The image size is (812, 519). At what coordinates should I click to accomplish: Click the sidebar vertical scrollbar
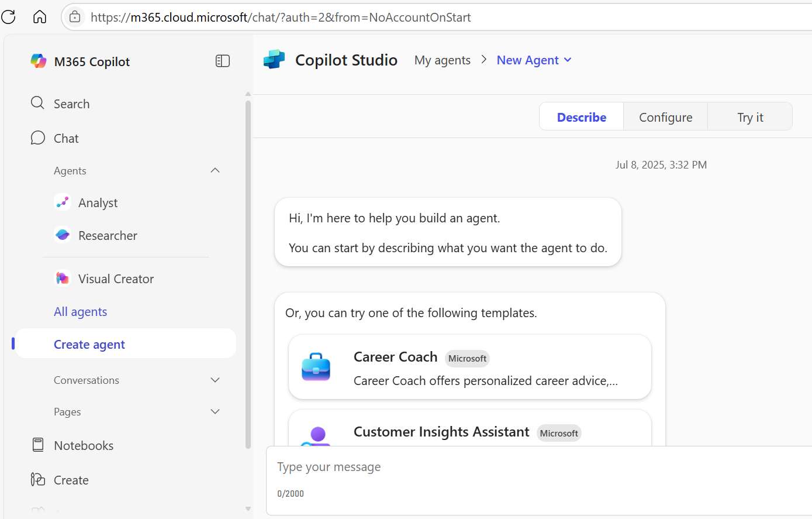(248, 275)
